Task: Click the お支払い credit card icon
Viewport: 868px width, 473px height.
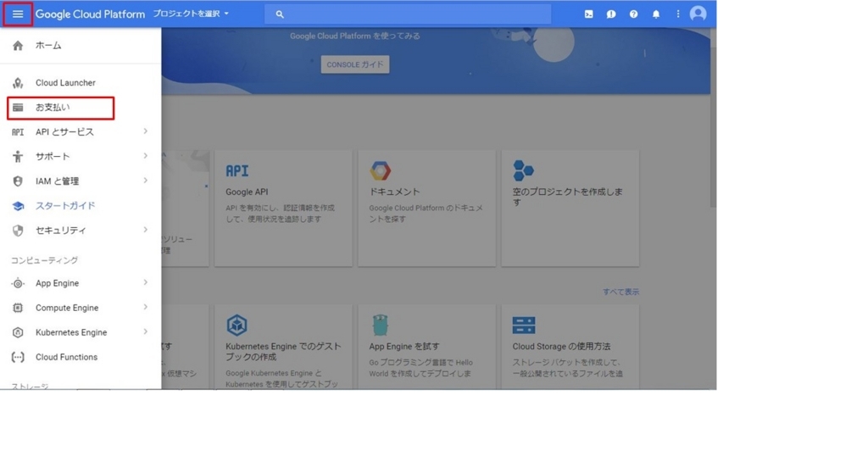Action: [18, 108]
